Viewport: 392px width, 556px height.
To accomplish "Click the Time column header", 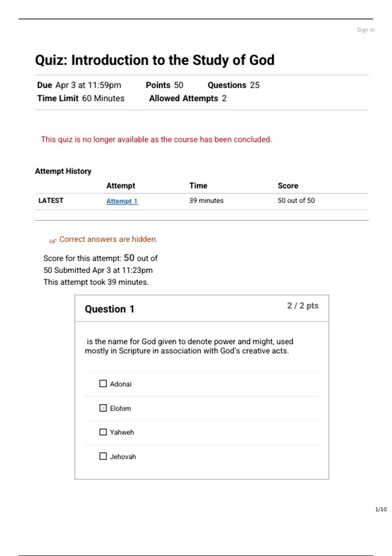I will click(198, 186).
